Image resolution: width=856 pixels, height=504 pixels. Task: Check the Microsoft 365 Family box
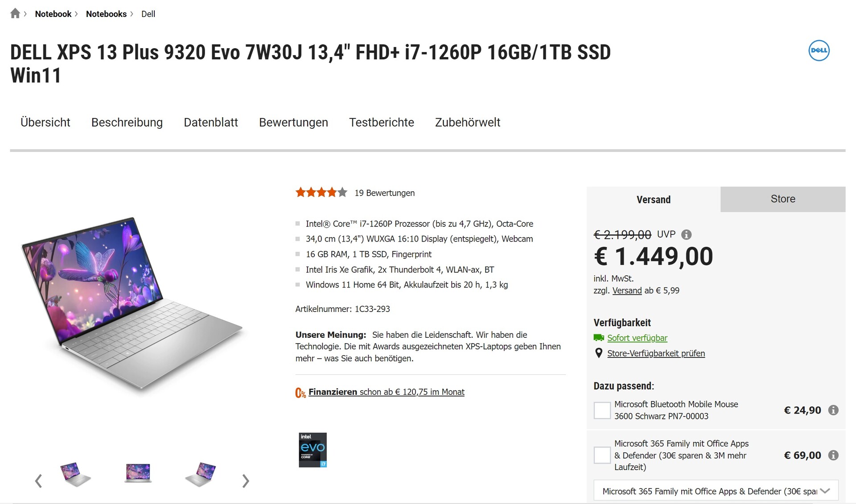[x=602, y=455]
